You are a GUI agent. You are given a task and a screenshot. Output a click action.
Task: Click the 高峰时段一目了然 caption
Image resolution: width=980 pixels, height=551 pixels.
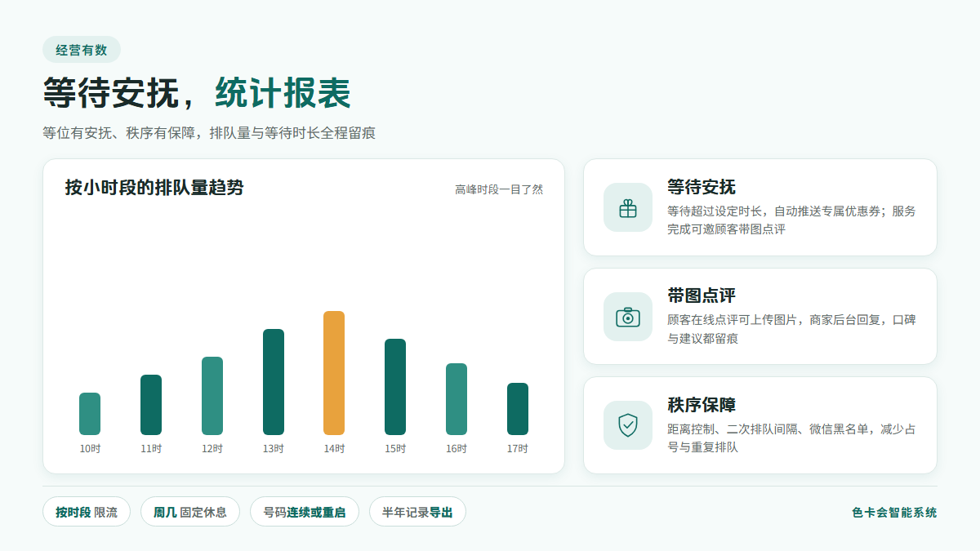click(499, 189)
